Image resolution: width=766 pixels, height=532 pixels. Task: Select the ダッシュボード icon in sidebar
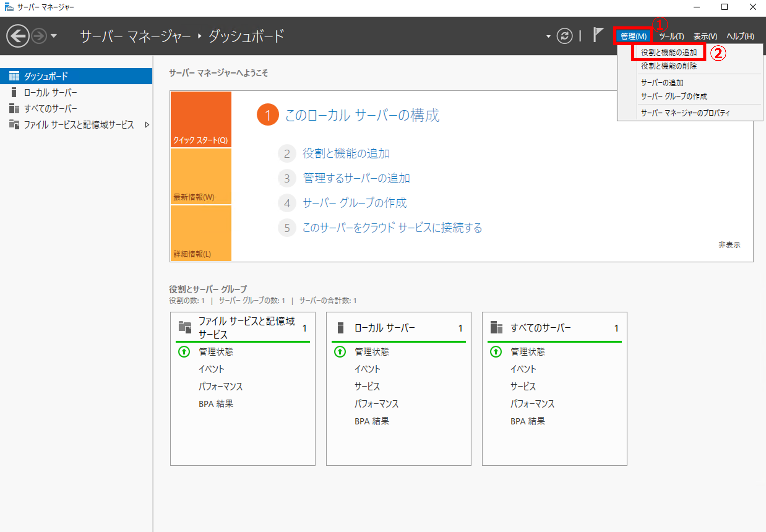pos(14,76)
